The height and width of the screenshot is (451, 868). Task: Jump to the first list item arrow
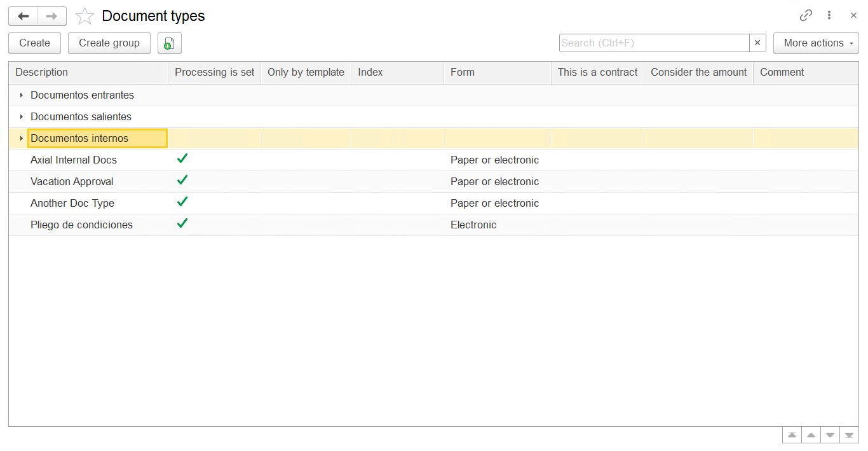point(792,435)
